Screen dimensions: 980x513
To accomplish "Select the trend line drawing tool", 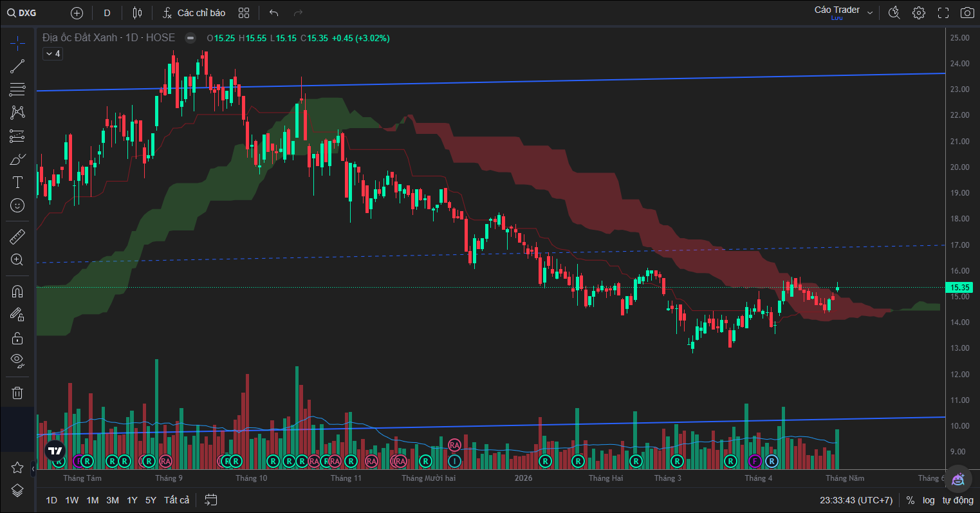I will 17,66.
